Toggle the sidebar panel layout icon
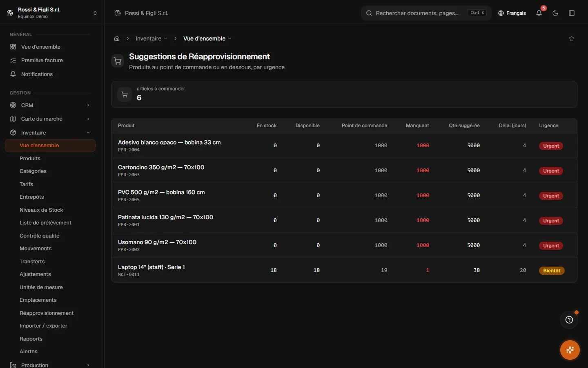The width and height of the screenshot is (588, 368). (572, 13)
